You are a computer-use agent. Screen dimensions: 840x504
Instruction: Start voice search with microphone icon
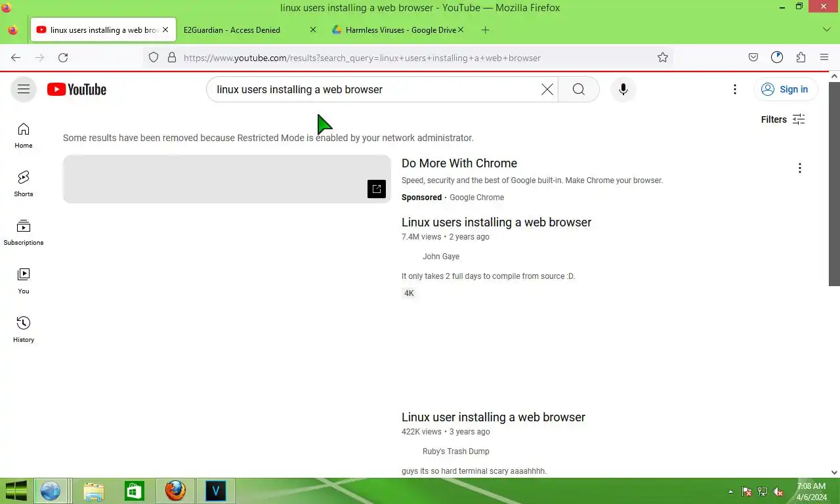coord(623,89)
